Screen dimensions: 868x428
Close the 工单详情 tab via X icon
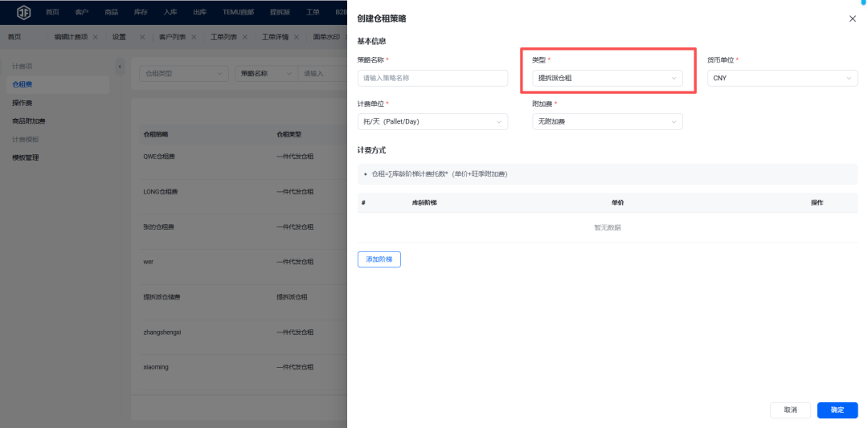pos(297,37)
